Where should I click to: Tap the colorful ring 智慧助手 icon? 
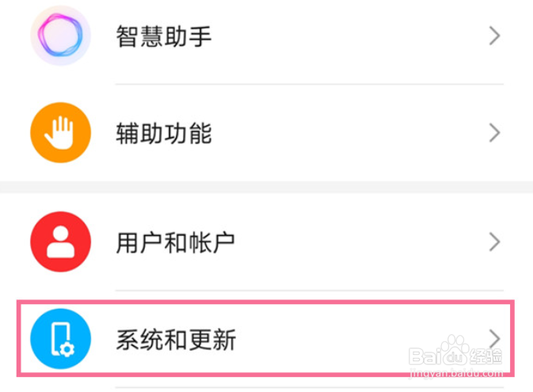(60, 36)
